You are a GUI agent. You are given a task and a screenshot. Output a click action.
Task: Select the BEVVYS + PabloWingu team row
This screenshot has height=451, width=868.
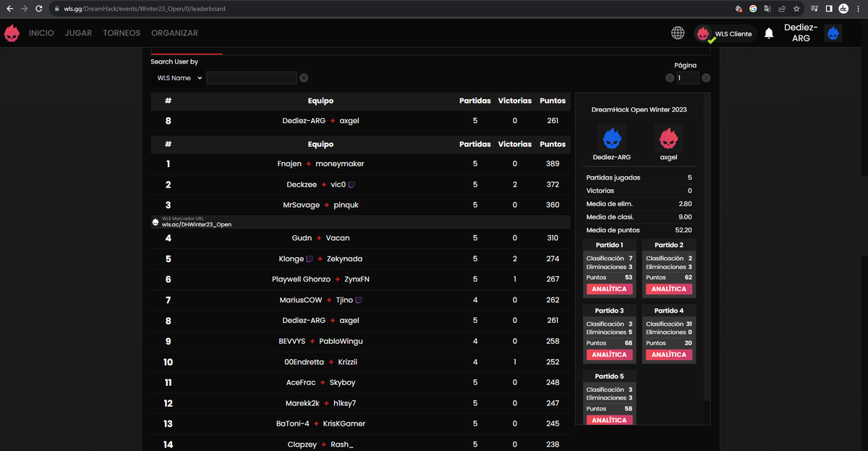tap(360, 341)
